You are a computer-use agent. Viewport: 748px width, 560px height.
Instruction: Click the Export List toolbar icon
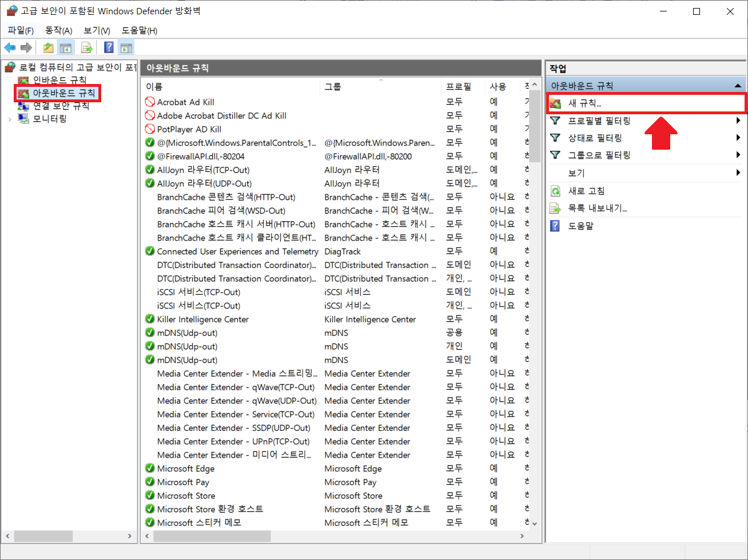click(x=87, y=48)
